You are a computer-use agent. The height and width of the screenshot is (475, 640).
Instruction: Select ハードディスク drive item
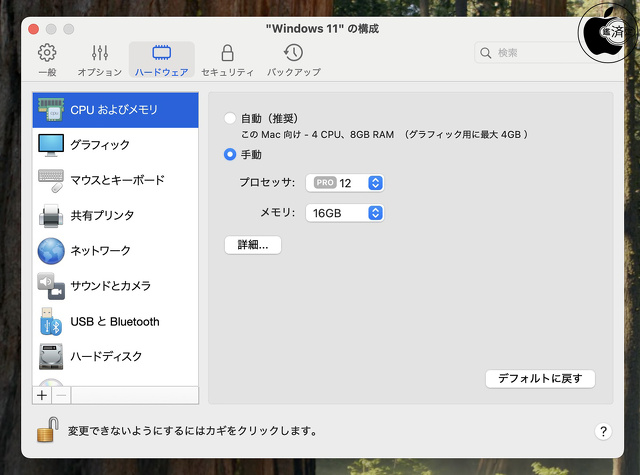[x=116, y=356]
